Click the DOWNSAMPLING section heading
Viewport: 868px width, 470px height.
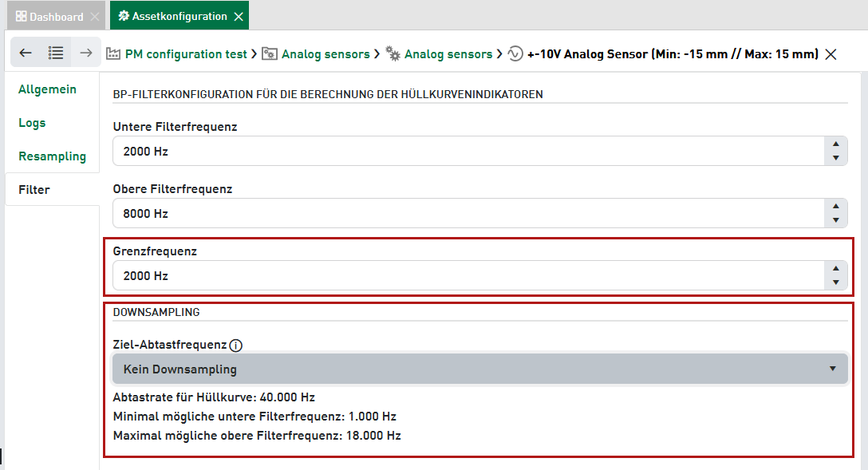(156, 312)
